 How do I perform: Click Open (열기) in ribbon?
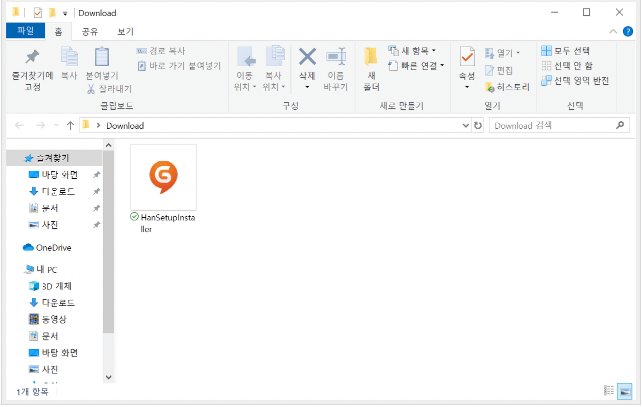click(x=502, y=53)
